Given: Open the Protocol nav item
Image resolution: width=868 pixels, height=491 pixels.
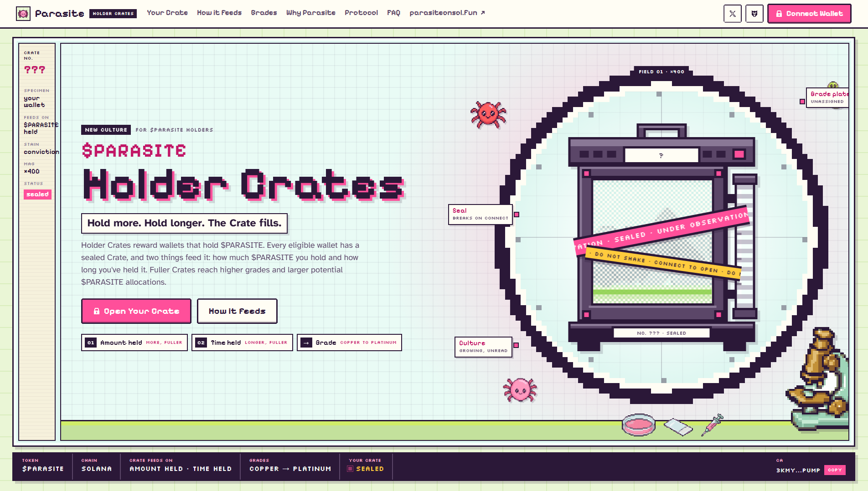Looking at the screenshot, I should pyautogui.click(x=361, y=13).
